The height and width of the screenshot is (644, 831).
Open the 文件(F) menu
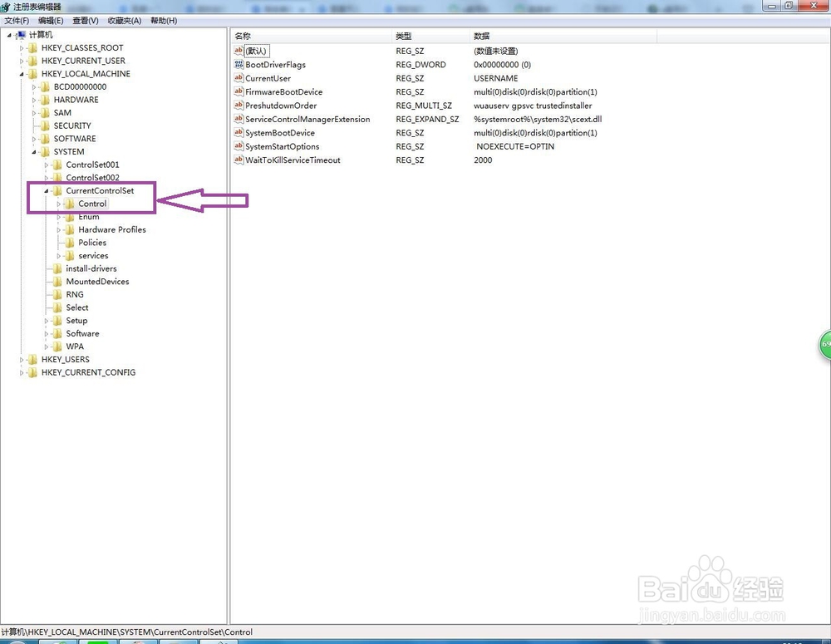[x=17, y=20]
